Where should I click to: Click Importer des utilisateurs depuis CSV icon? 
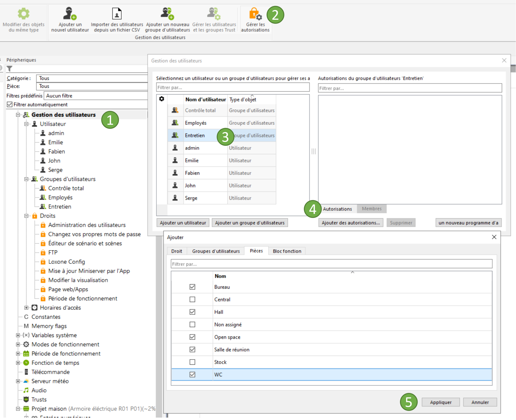[x=117, y=14]
